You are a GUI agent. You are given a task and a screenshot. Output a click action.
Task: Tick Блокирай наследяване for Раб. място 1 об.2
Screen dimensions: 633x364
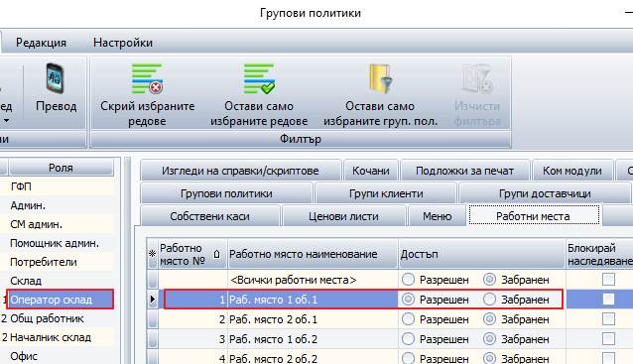[608, 338]
